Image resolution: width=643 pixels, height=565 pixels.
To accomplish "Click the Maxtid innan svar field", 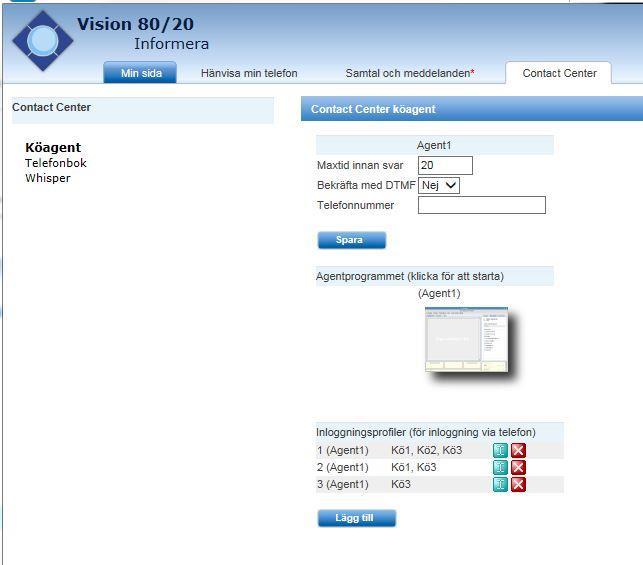I will 445,165.
